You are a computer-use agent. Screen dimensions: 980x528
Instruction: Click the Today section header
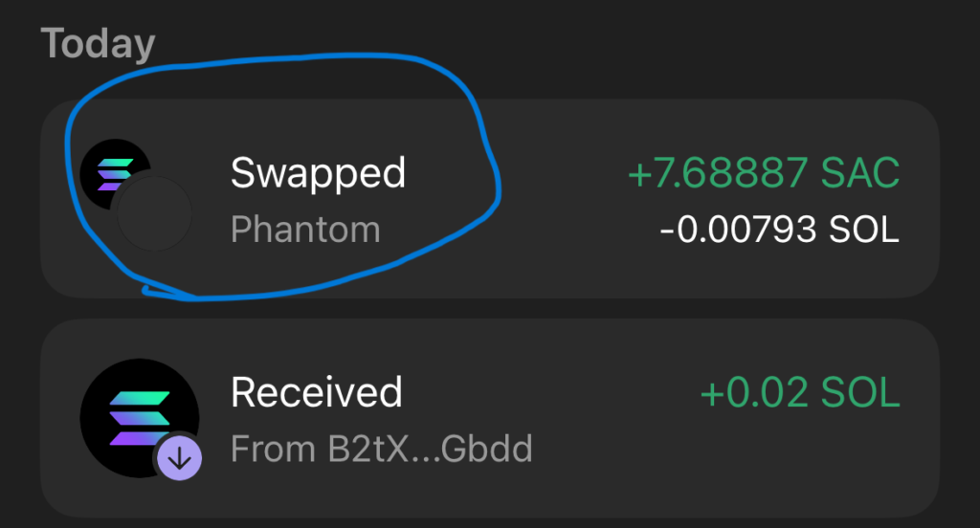coord(98,44)
